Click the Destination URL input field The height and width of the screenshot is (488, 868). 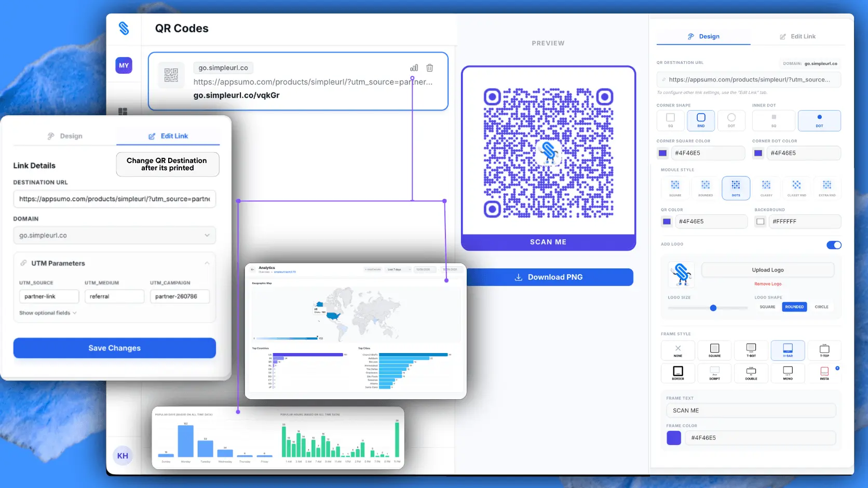(114, 199)
